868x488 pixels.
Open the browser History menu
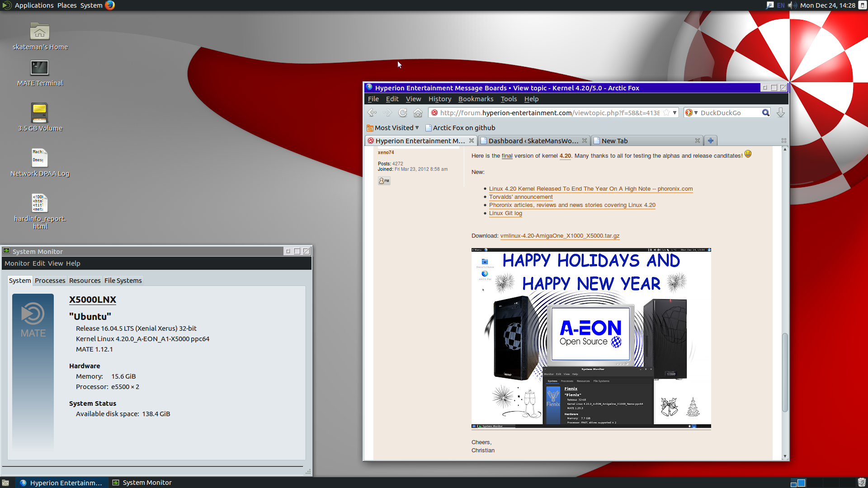(x=440, y=99)
